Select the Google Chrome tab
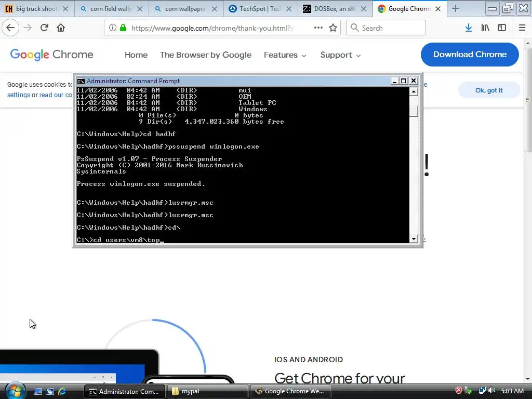Screen dimensions: 532x399 click(x=409, y=9)
